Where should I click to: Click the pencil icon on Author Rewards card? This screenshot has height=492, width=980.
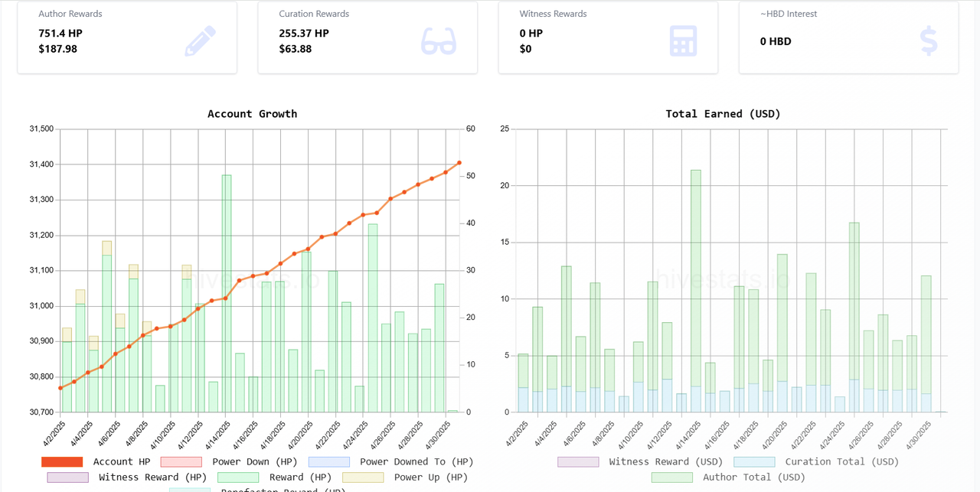click(201, 41)
